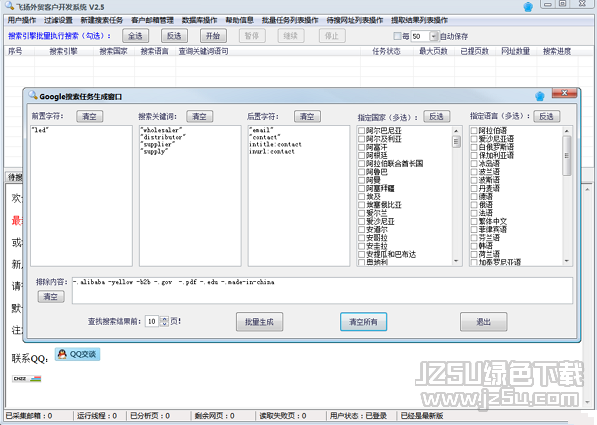Click the result pages number field
597x425 pixels.
point(152,321)
